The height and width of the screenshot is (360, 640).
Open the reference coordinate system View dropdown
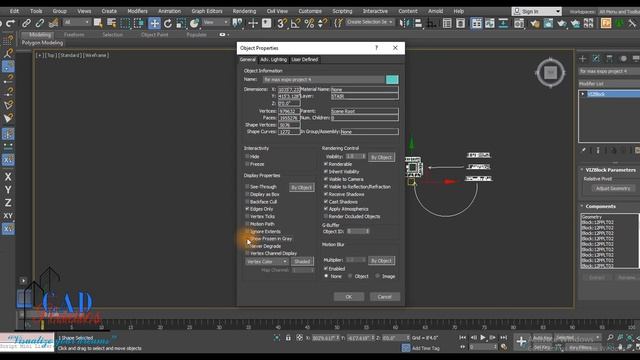click(x=216, y=22)
